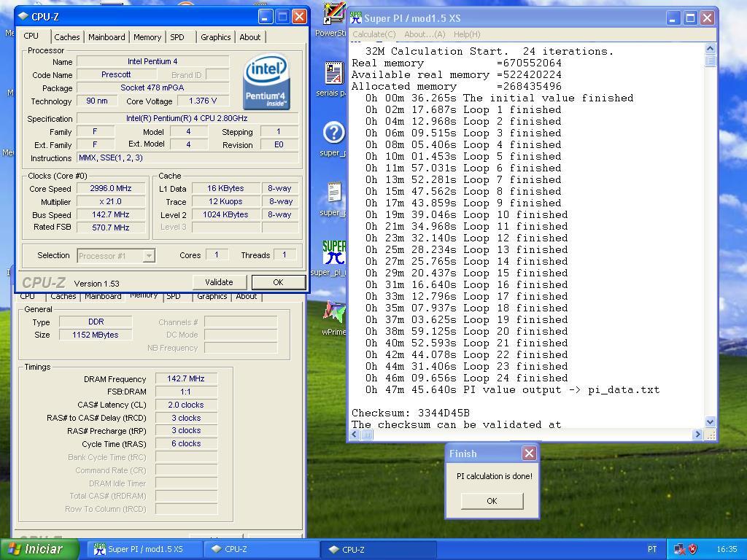Click the 'Loop 24 finished' line
This screenshot has height=560, width=747.
click(467, 378)
